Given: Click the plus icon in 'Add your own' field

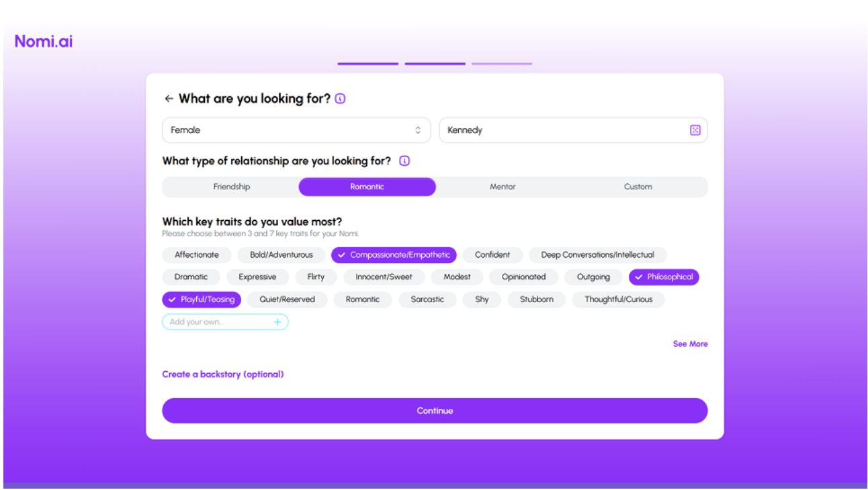Looking at the screenshot, I should [277, 322].
